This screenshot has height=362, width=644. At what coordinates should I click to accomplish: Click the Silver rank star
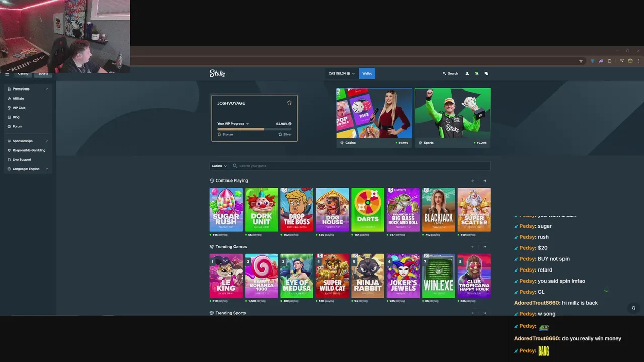point(280,134)
